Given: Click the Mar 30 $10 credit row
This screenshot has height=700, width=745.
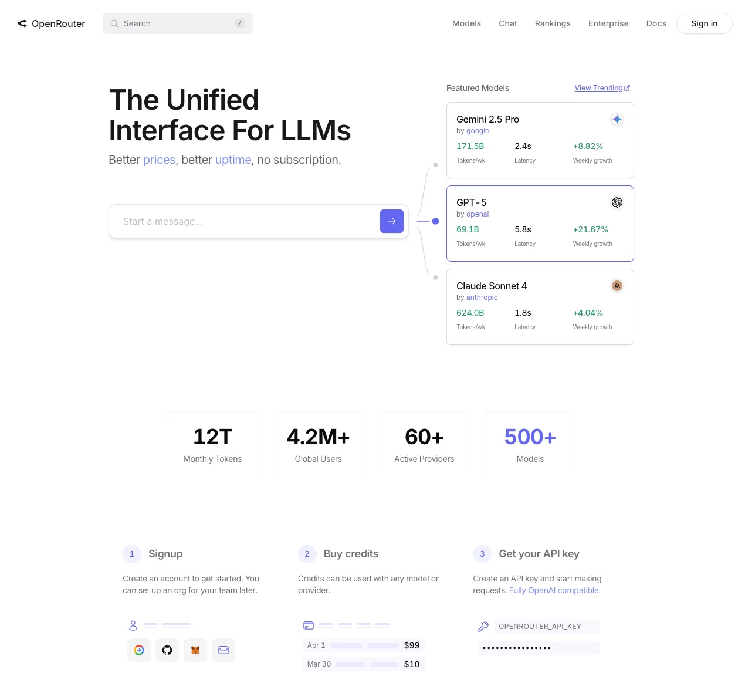Looking at the screenshot, I should (364, 664).
